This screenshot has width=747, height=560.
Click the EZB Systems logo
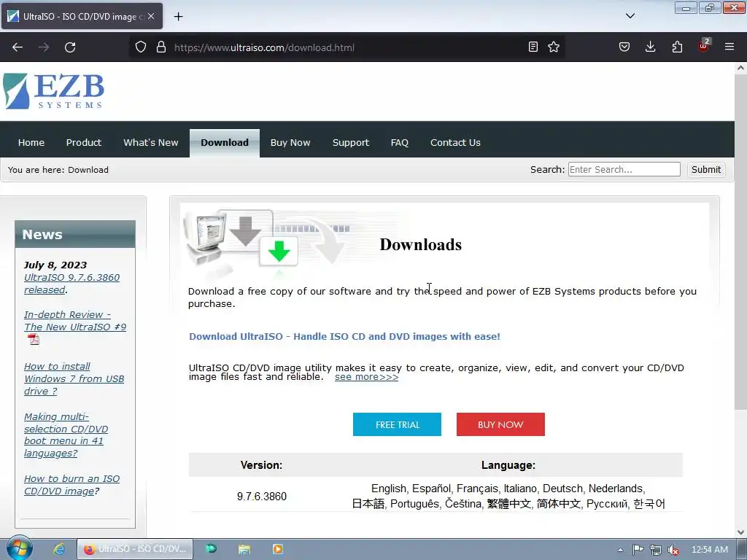[53, 91]
